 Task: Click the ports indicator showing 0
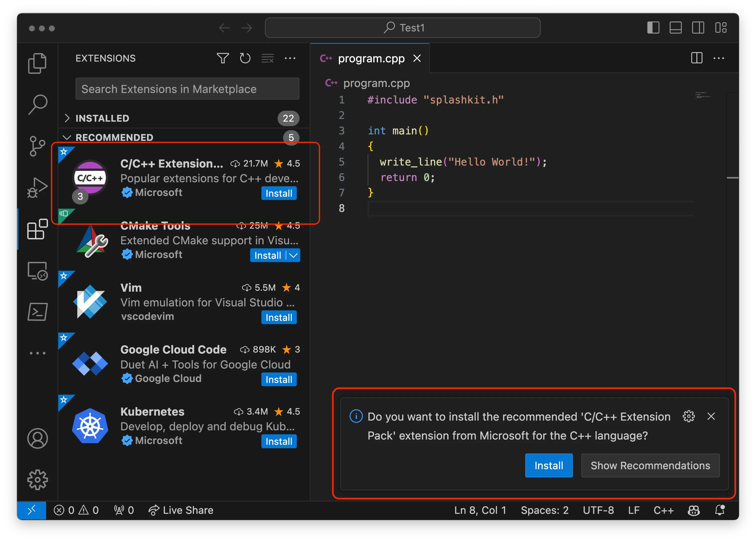tap(124, 510)
